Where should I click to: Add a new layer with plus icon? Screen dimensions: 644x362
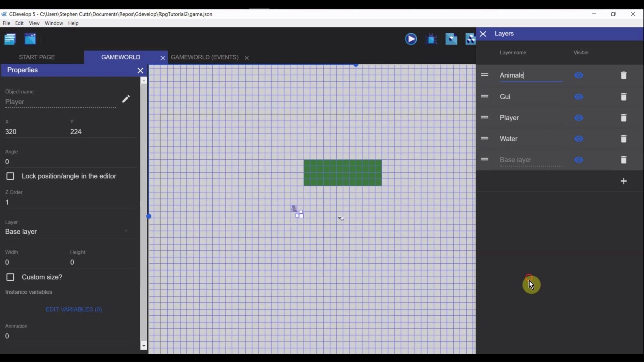click(x=624, y=181)
